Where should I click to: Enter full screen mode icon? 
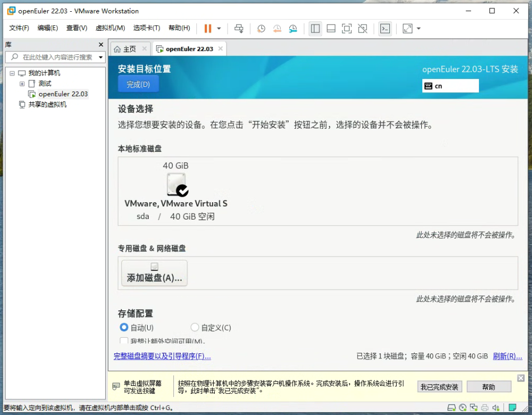click(346, 29)
